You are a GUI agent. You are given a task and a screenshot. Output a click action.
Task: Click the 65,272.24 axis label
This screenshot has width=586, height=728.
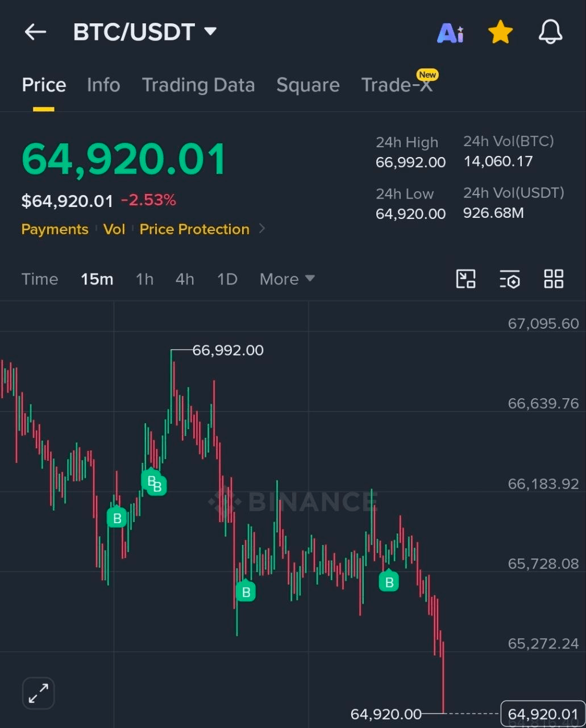[543, 644]
